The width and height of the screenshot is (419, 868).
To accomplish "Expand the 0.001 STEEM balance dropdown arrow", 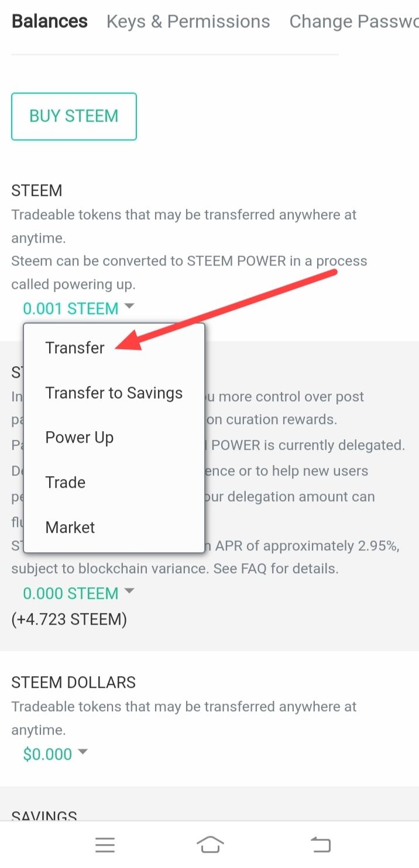I will click(x=129, y=306).
